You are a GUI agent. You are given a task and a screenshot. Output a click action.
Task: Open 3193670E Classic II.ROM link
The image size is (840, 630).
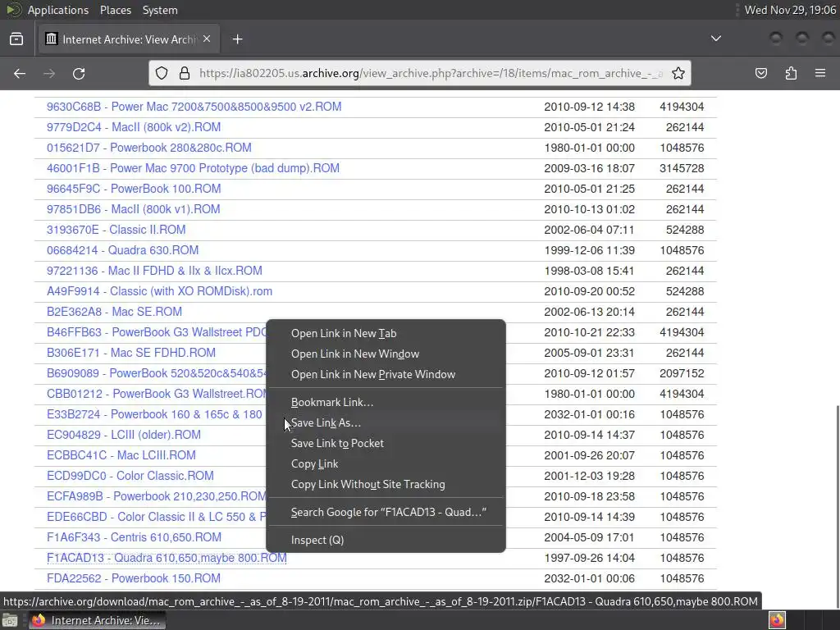coord(116,230)
